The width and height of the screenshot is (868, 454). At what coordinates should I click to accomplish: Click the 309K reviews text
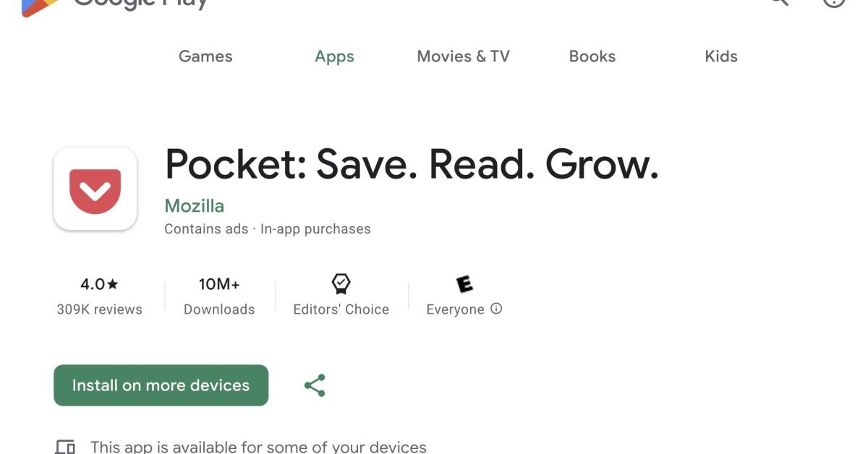pos(99,309)
